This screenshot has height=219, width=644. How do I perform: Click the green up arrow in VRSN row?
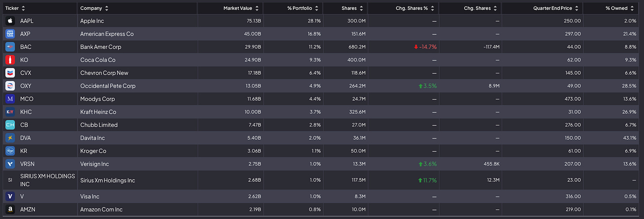tap(420, 164)
